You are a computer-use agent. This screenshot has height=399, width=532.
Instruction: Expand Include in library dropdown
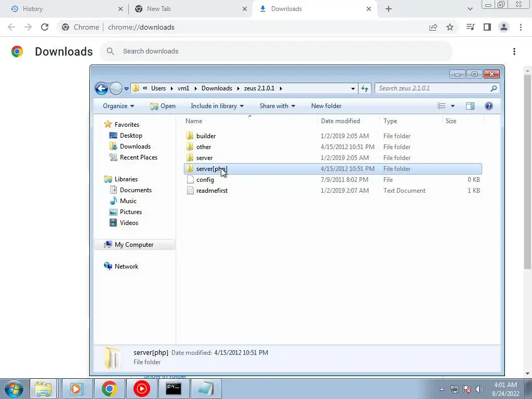tap(217, 106)
